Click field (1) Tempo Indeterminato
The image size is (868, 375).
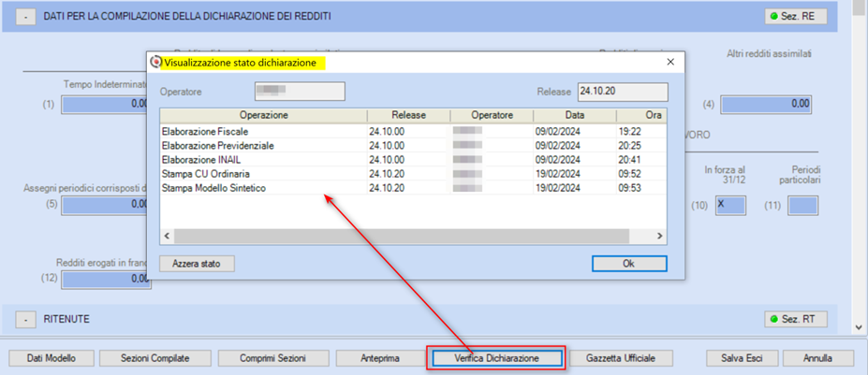coord(104,104)
